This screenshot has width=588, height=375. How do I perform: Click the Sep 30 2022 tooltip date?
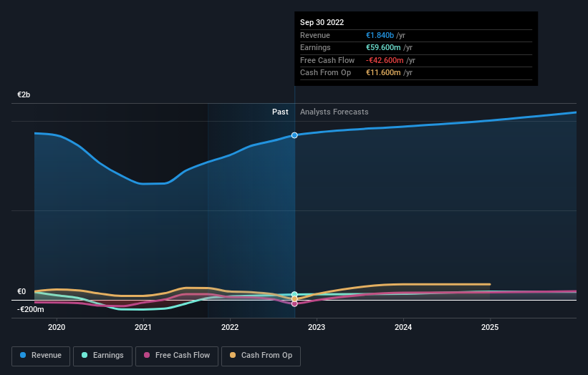[322, 22]
